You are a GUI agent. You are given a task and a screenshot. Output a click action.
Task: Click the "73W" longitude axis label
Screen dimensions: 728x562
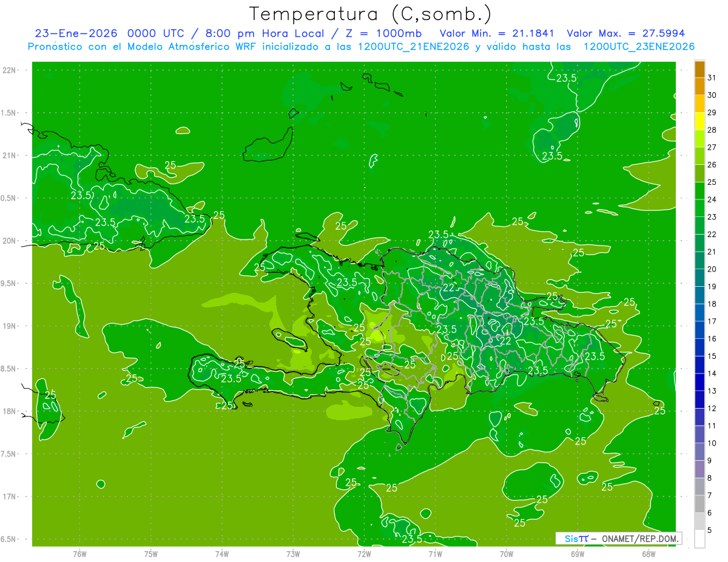(293, 554)
